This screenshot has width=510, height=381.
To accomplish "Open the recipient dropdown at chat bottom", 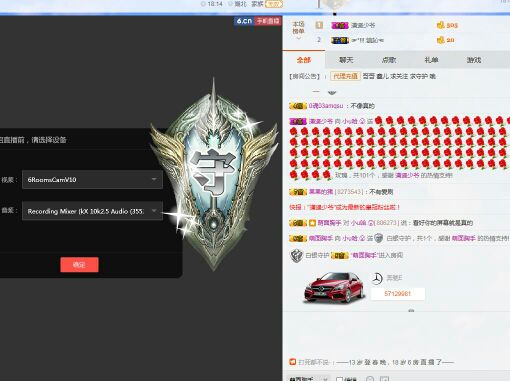I will click(x=308, y=379).
